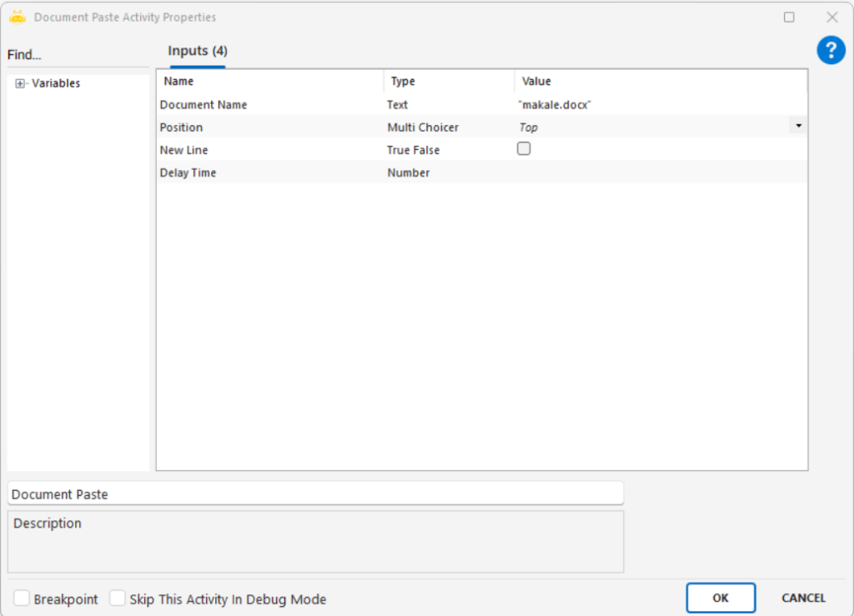Screen dimensions: 854x616
Task: Click the app logo in title bar
Action: tap(18, 17)
